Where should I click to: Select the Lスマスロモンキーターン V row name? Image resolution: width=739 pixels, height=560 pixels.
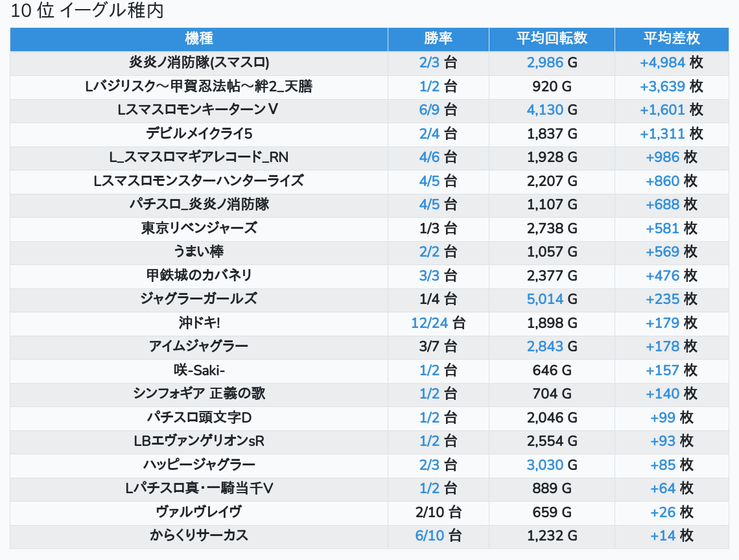pos(199,110)
